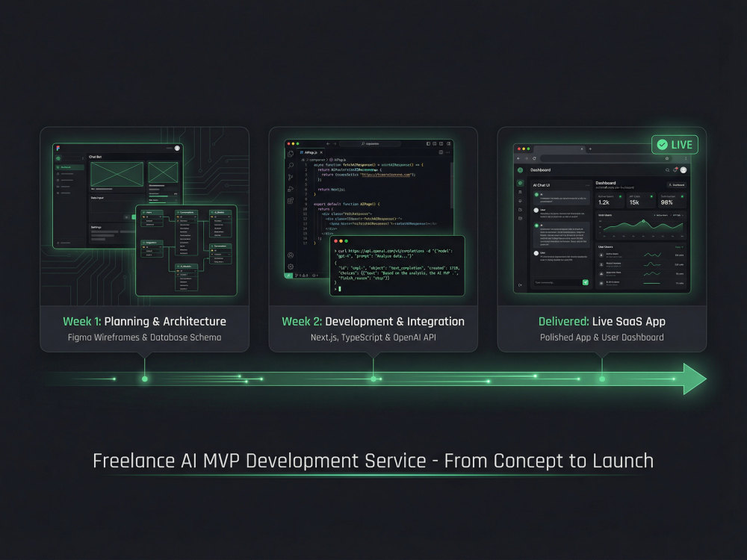Click 'Polished App & User Dashboard' subtitle

coord(601,337)
